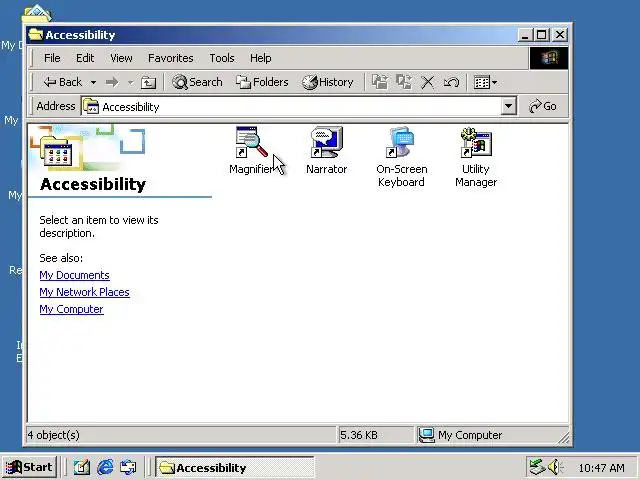This screenshot has width=640, height=480.
Task: Select the Accessibility taskbar button
Action: (x=235, y=467)
